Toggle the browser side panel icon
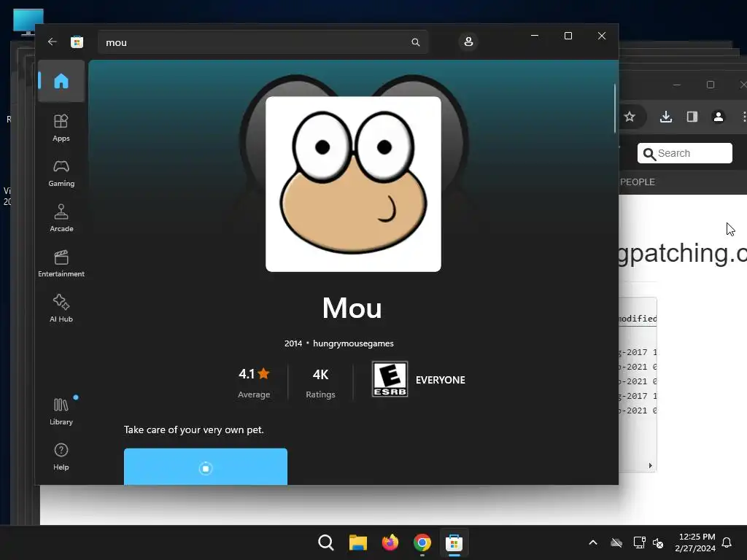 coord(692,117)
